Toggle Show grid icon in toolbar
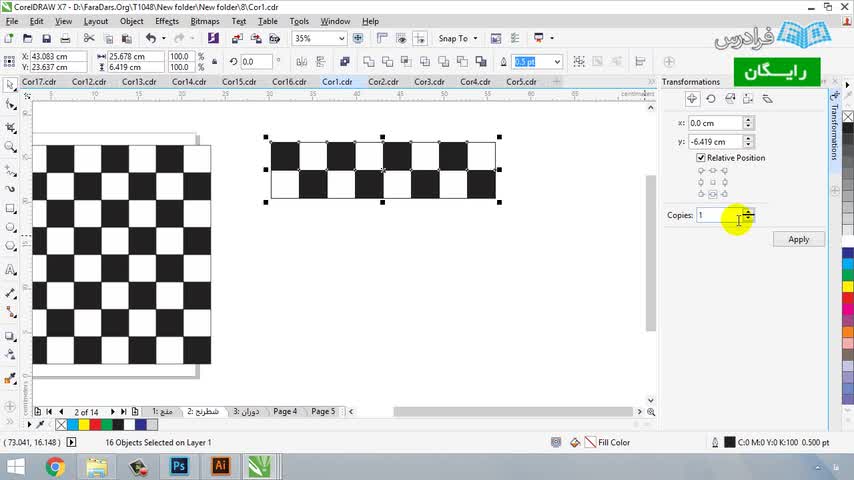This screenshot has height=480, width=854. [x=401, y=38]
